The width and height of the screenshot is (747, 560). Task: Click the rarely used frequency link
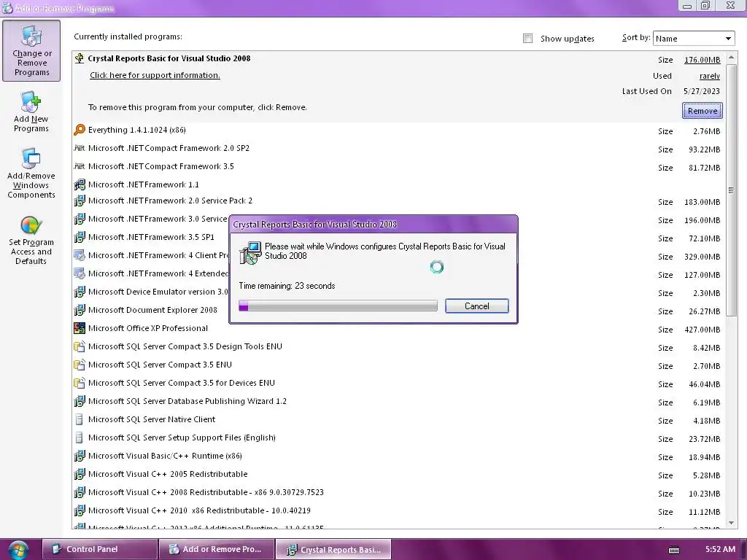(709, 76)
